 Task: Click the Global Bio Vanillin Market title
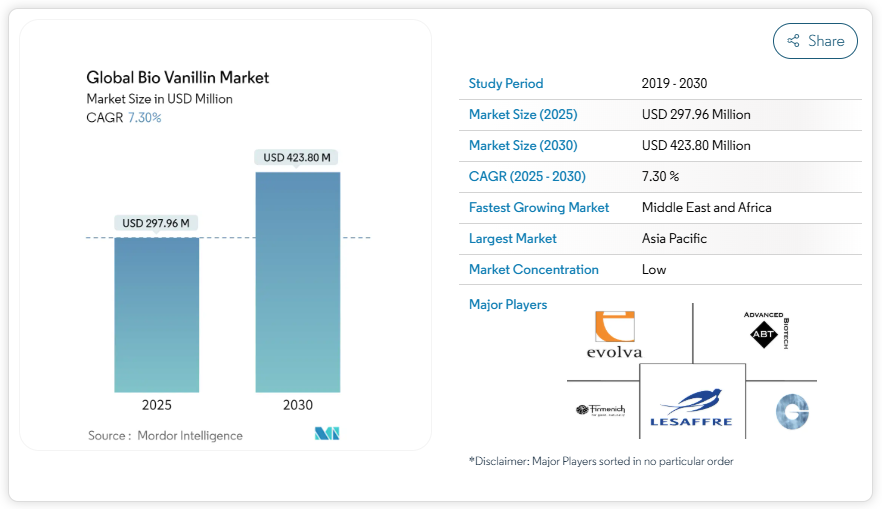(x=178, y=78)
